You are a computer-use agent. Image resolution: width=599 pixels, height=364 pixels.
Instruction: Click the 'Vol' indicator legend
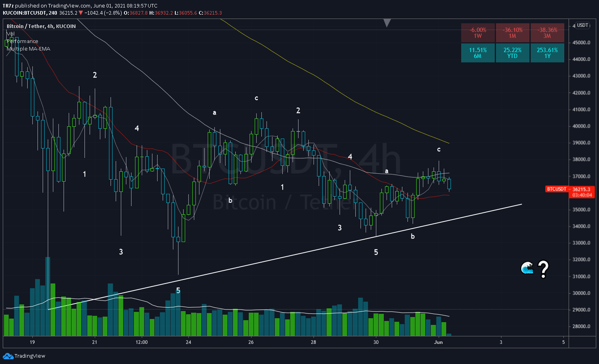10,34
